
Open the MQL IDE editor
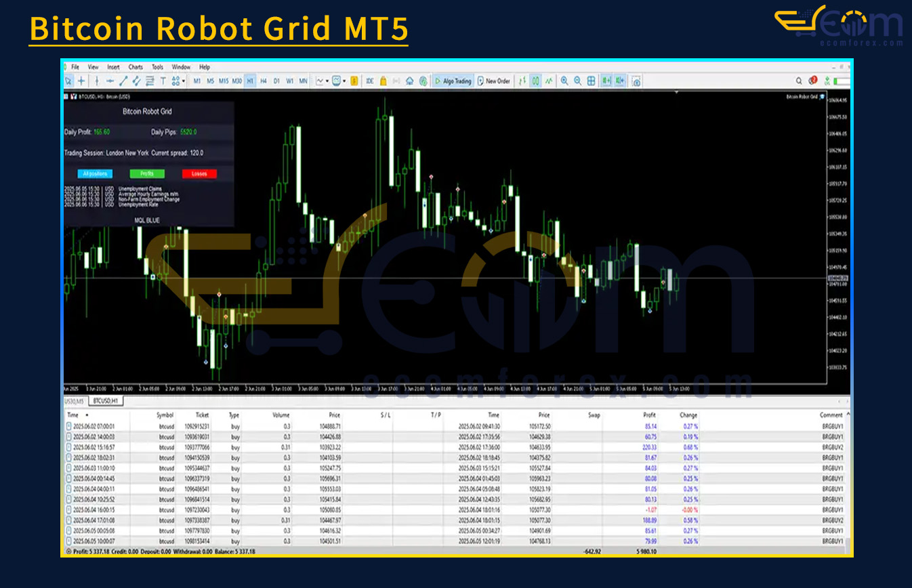point(370,81)
